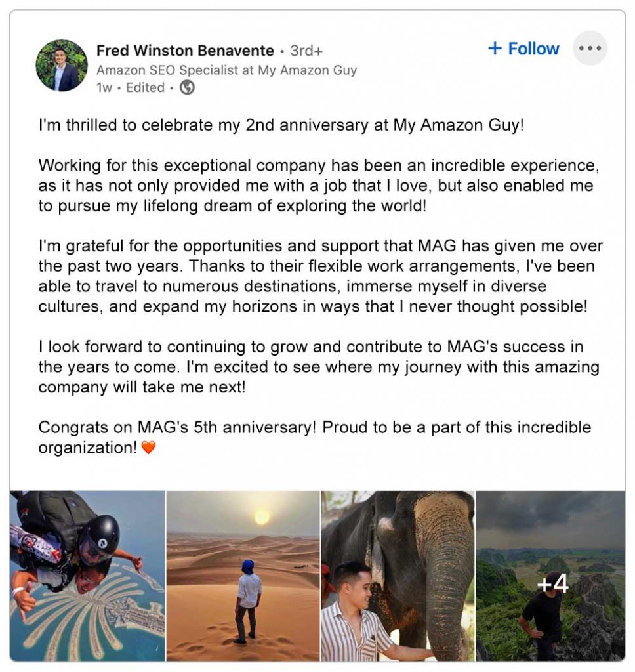Click the 'Congrats on MAG's 5th anniversary' line

[315, 428]
